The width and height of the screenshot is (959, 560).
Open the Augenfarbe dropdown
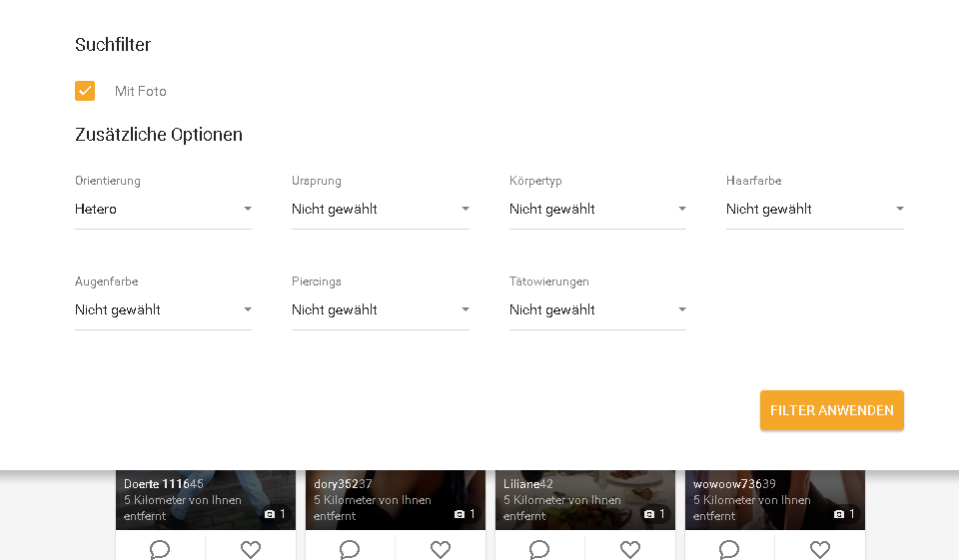click(x=163, y=310)
